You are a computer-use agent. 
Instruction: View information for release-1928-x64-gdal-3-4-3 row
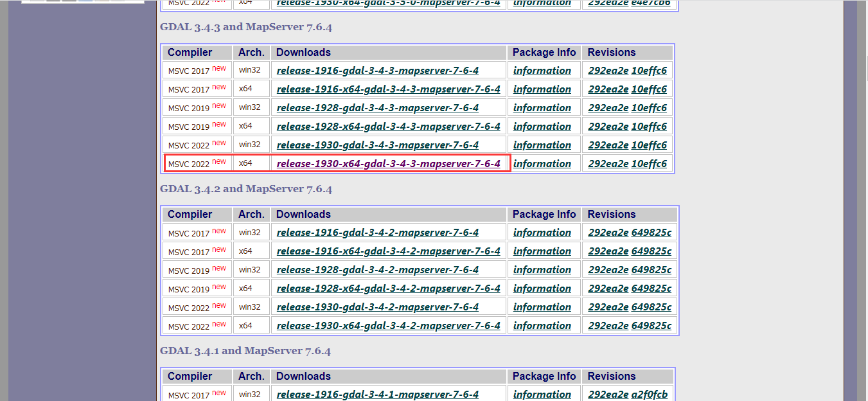542,127
